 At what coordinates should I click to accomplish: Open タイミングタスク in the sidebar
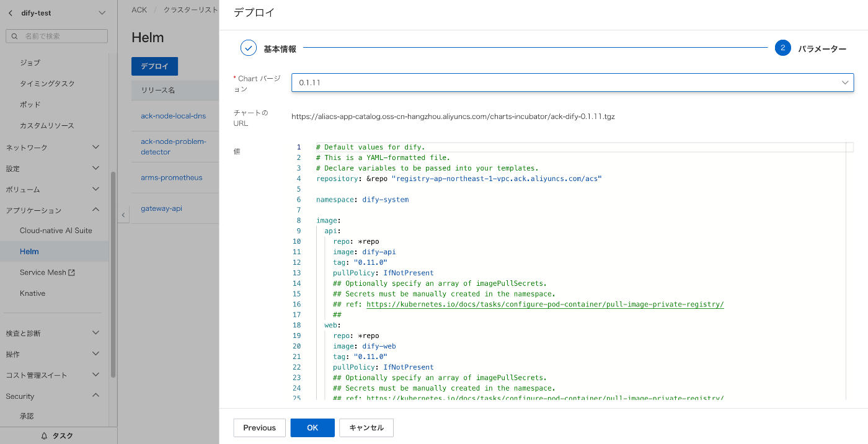47,84
